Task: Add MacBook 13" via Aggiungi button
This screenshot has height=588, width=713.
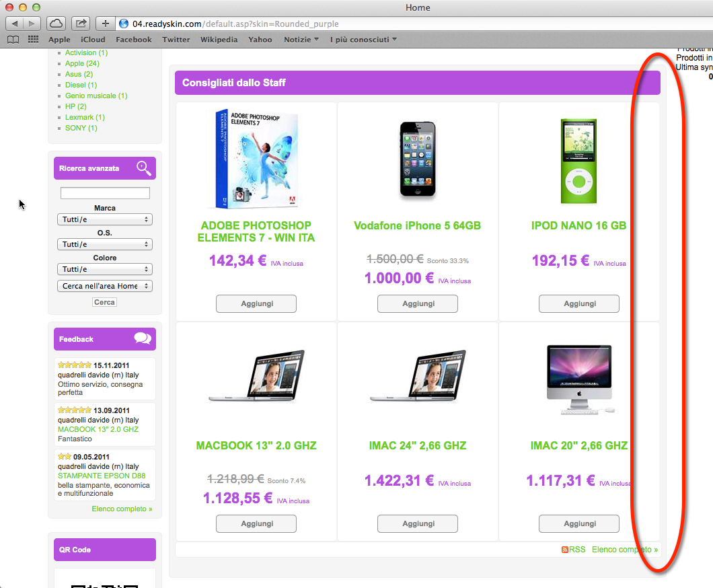Action: tap(256, 523)
